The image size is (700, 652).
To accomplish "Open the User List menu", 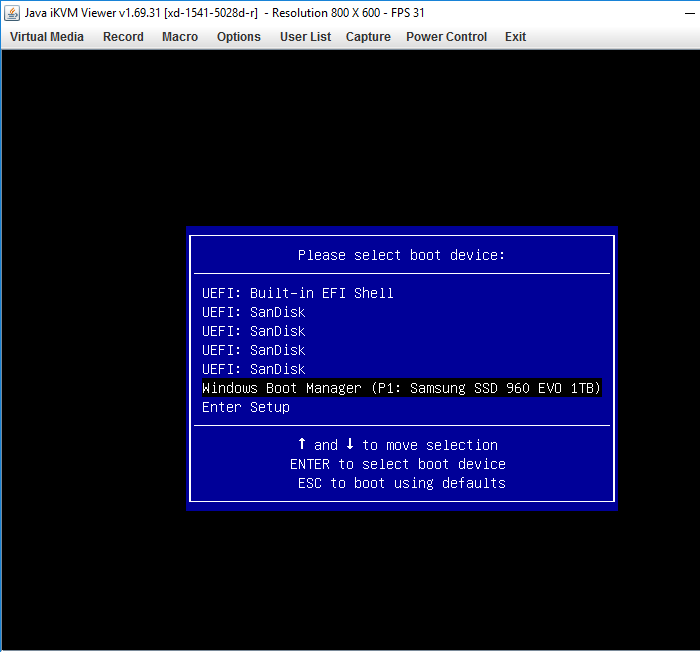I will [305, 37].
